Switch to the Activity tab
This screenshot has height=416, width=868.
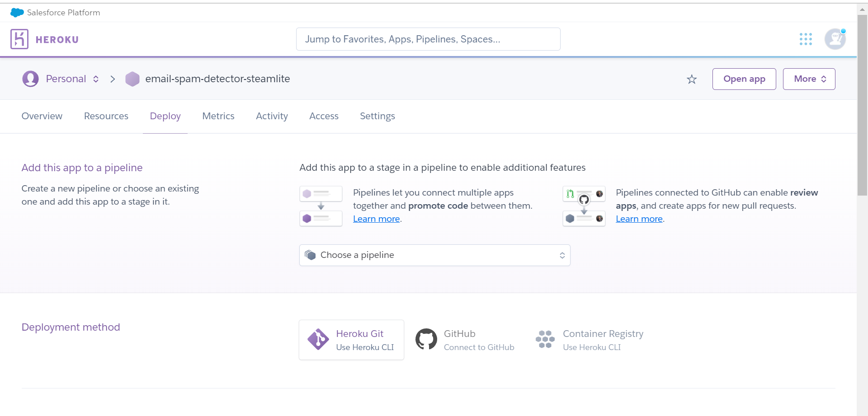tap(272, 116)
